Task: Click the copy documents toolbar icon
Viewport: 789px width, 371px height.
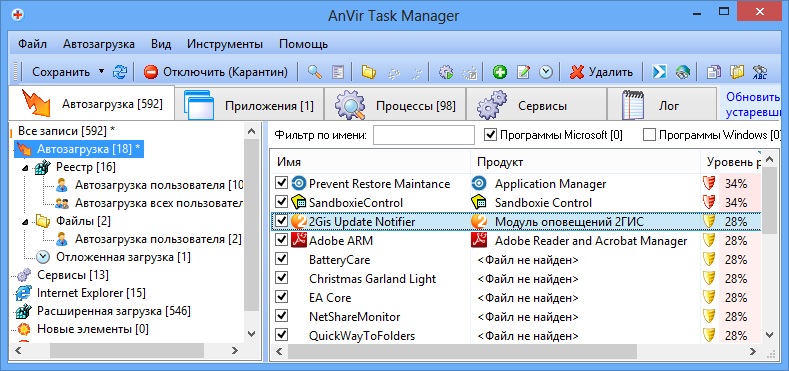Action: point(714,72)
